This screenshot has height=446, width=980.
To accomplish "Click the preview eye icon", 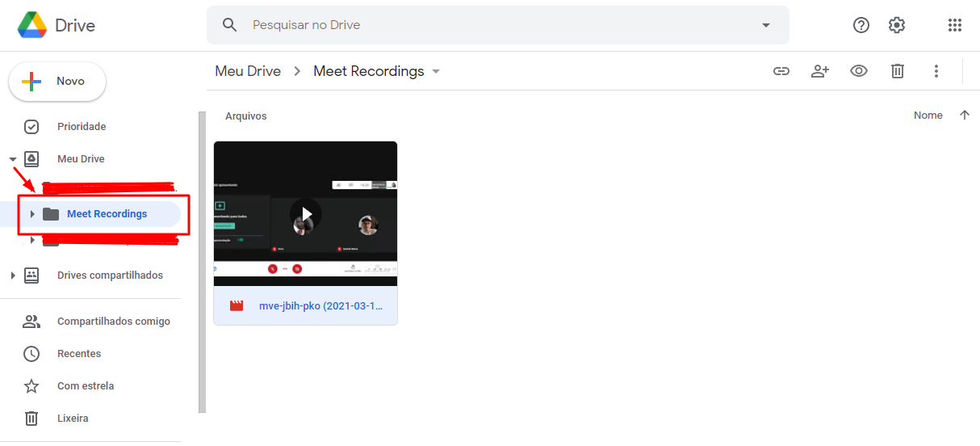I will tap(859, 71).
